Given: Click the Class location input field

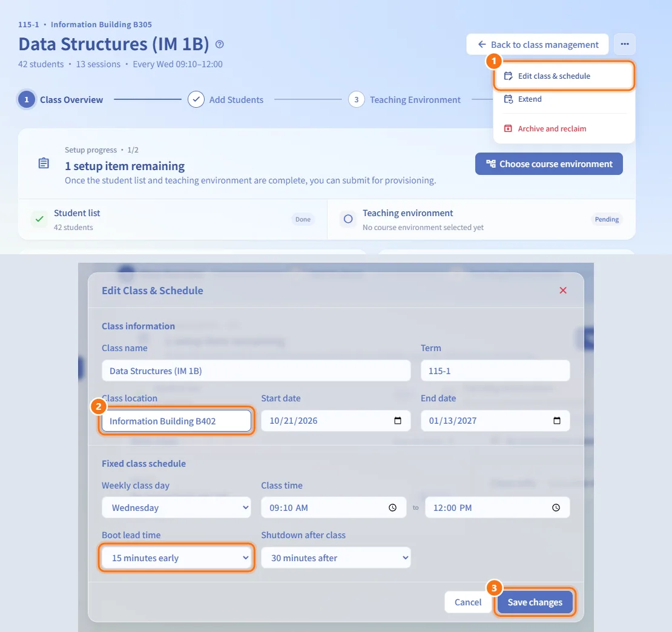Looking at the screenshot, I should tap(176, 421).
